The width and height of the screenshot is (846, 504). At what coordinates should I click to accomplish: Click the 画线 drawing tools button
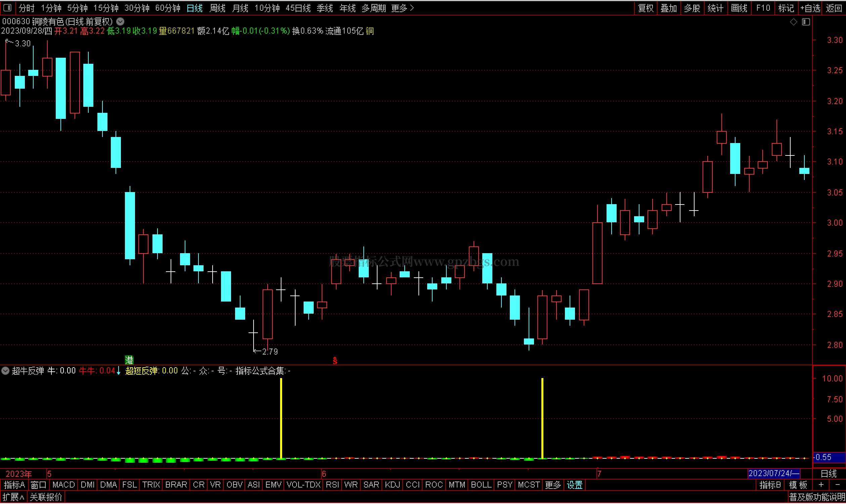point(739,8)
